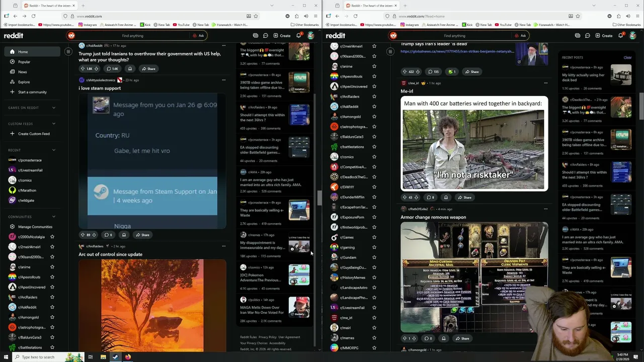Clear recent posts in right window
Image resolution: width=644 pixels, height=362 pixels.
[x=627, y=57]
